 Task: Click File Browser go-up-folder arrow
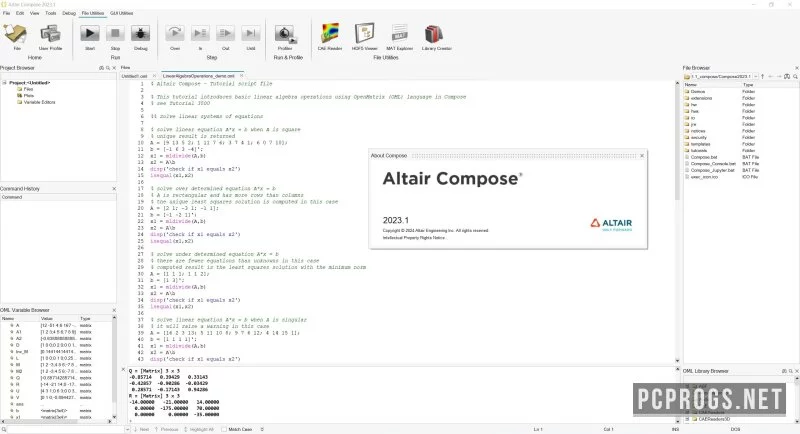[762, 76]
